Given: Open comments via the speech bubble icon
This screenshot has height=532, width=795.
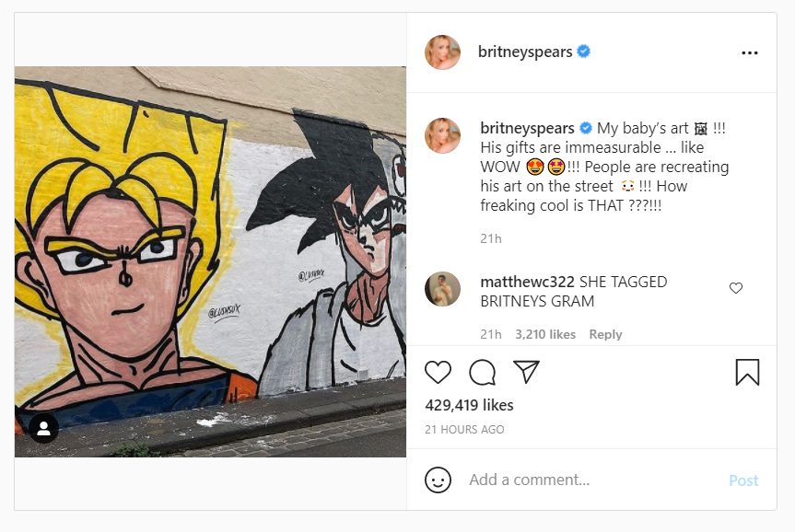Looking at the screenshot, I should [x=482, y=372].
